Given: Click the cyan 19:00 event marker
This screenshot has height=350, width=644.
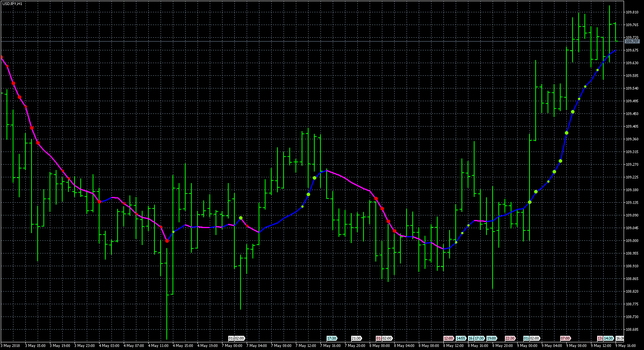Looking at the screenshot, I should [x=491, y=338].
